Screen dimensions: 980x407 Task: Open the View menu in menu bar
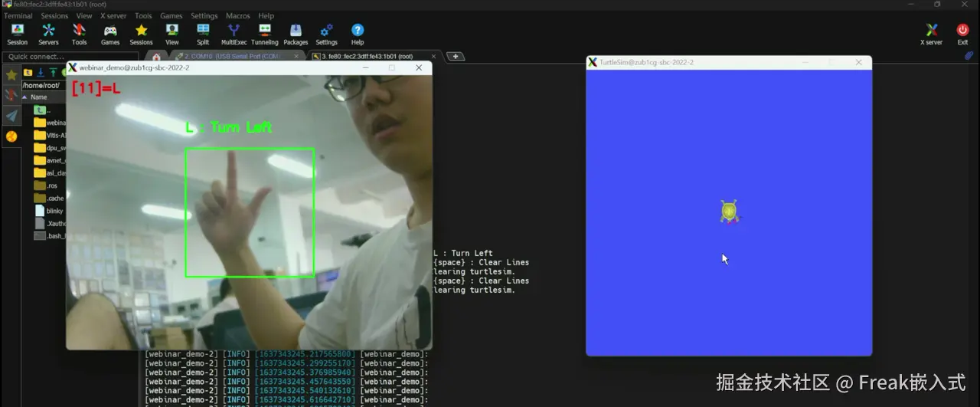84,15
